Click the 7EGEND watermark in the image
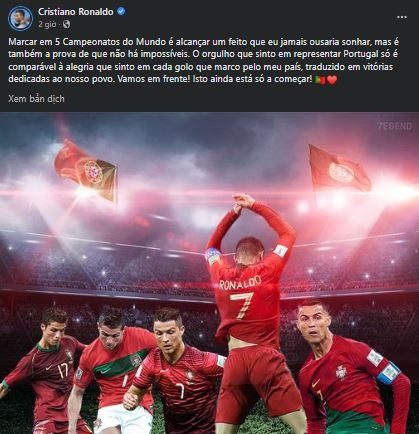 click(x=395, y=126)
